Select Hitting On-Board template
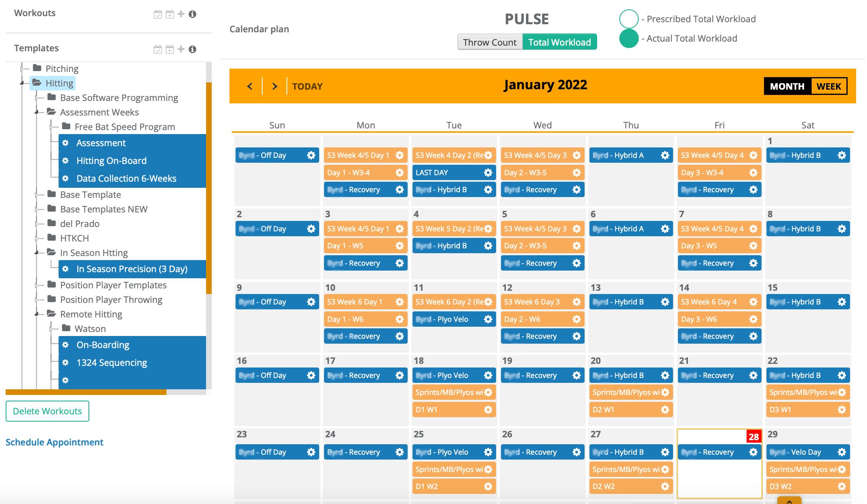This screenshot has width=867, height=504. coord(112,160)
